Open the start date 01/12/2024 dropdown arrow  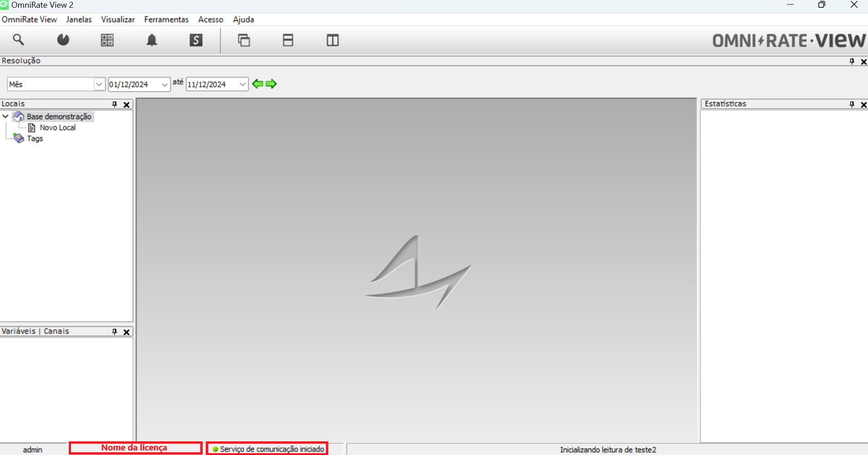(164, 85)
